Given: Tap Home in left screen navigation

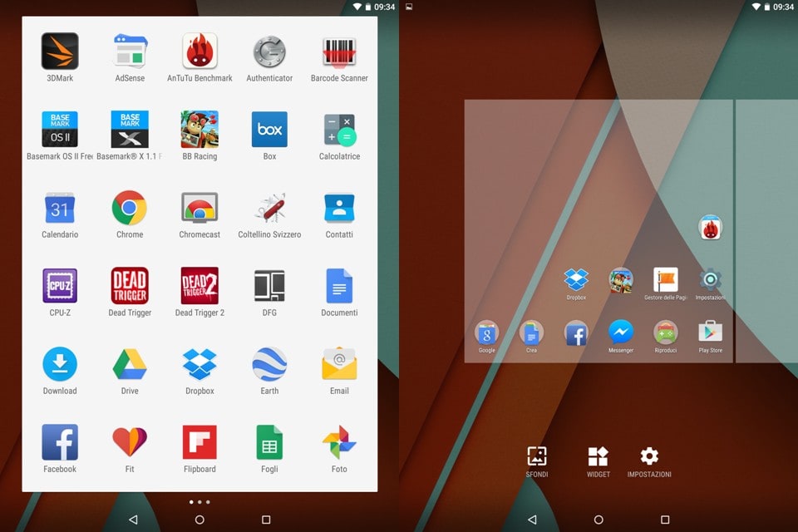Looking at the screenshot, I should (x=199, y=520).
